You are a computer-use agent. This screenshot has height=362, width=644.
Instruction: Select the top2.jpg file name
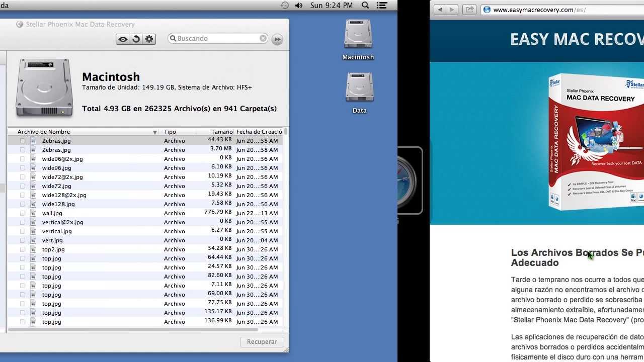[53, 249]
